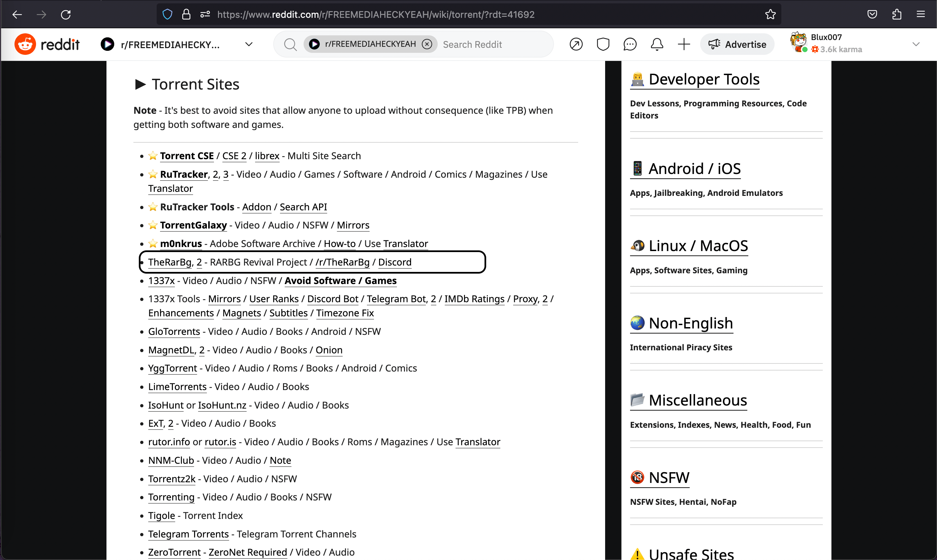Open notifications bell icon
The image size is (937, 560).
(x=657, y=44)
